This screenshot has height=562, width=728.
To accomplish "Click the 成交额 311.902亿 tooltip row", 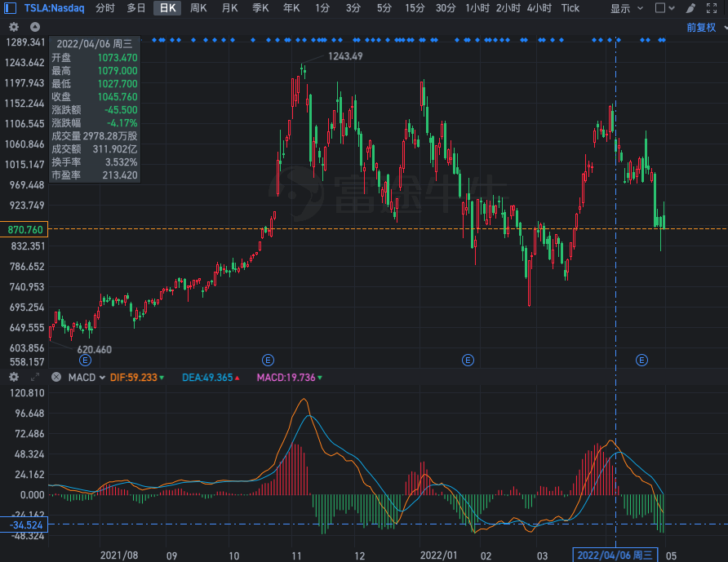I will point(94,149).
